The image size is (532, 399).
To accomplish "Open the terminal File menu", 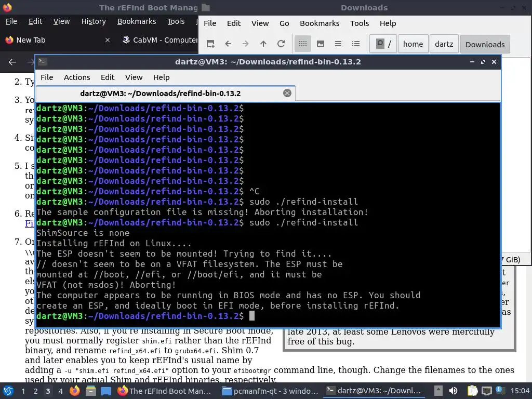I will coord(47,77).
